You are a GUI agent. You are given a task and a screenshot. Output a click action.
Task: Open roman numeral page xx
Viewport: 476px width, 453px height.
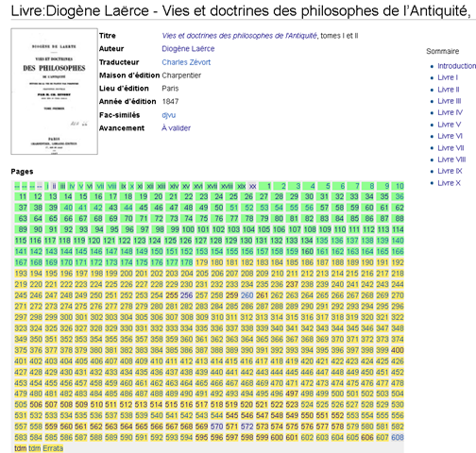(x=252, y=186)
